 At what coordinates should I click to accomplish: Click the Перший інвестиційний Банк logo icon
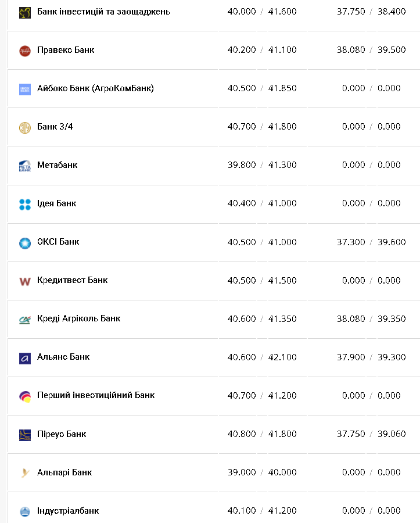click(24, 396)
